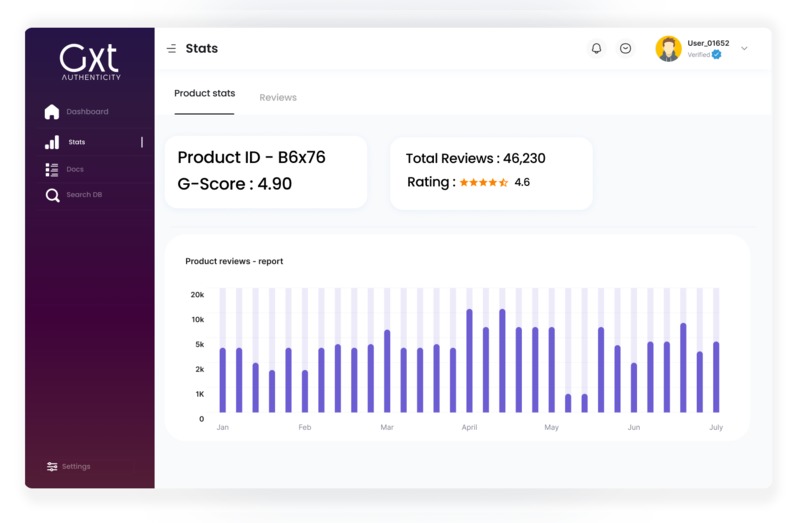
Task: Switch to the Reviews tab
Action: [278, 97]
